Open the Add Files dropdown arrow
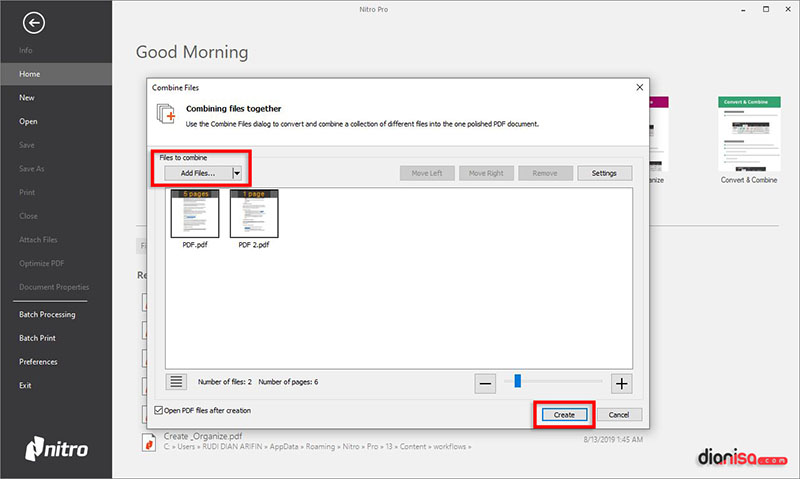This screenshot has height=479, width=800. [237, 173]
